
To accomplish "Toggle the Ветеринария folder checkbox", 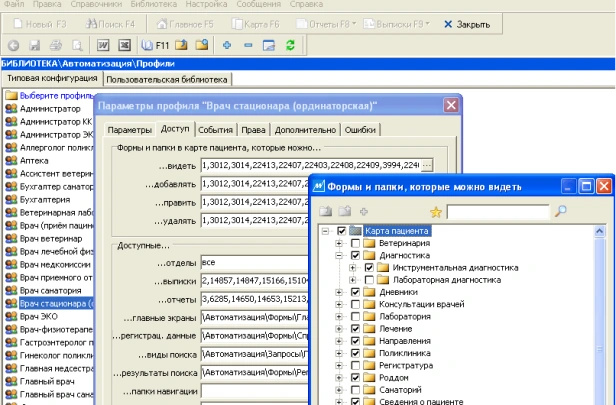I will click(355, 243).
